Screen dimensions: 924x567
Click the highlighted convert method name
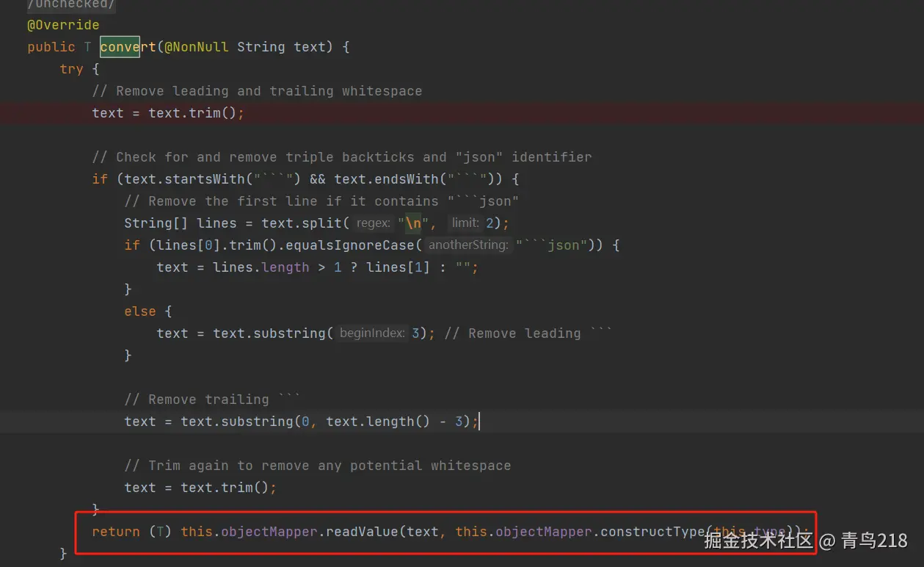(128, 47)
